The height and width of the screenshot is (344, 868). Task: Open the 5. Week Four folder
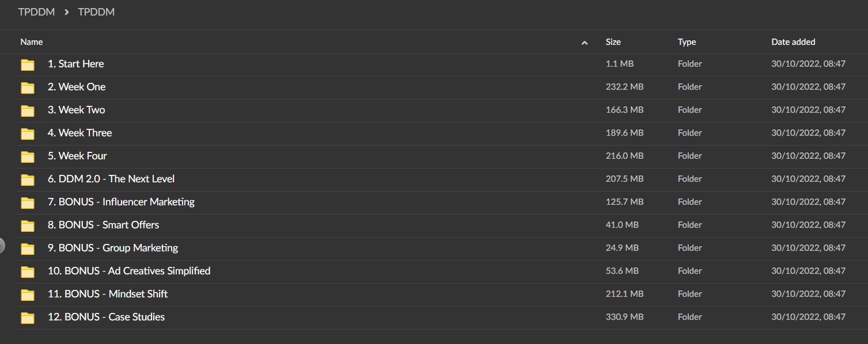coord(77,156)
